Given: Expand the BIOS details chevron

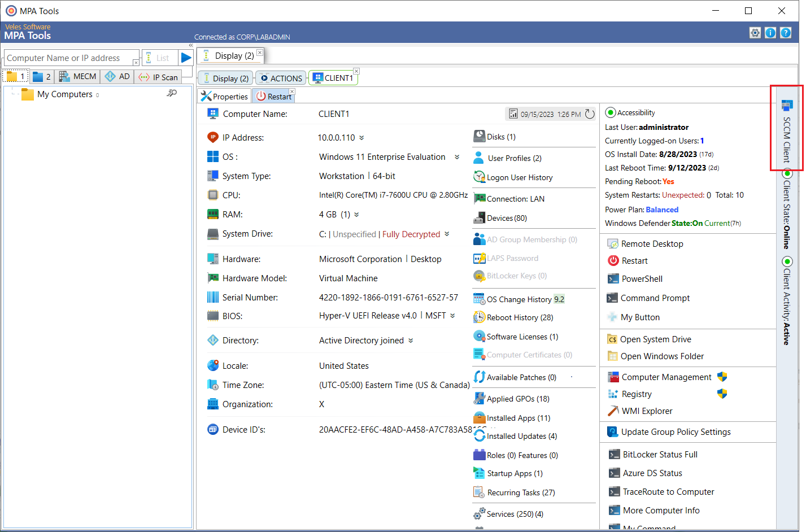Looking at the screenshot, I should [x=452, y=316].
